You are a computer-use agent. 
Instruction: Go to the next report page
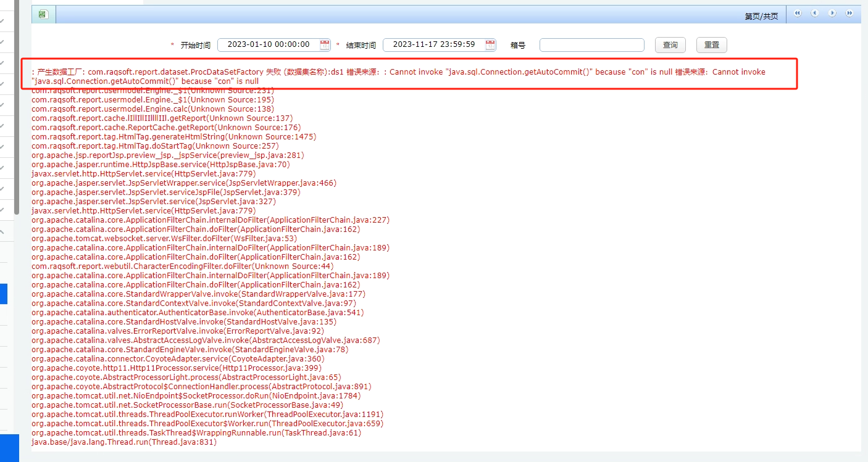(832, 13)
